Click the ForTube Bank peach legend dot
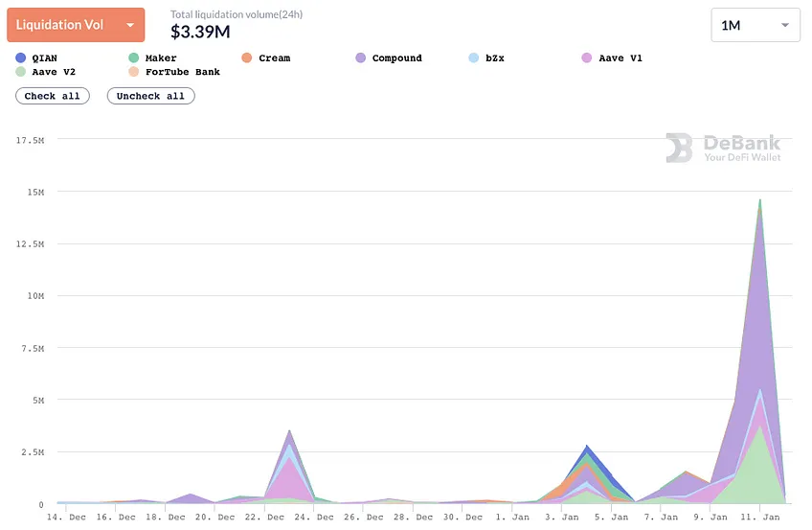The image size is (812, 530). (134, 72)
